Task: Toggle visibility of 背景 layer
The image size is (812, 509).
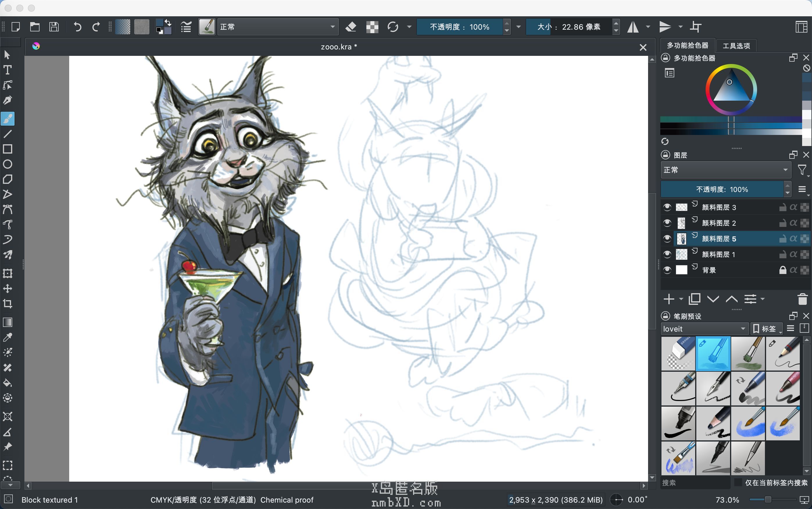Action: [667, 270]
